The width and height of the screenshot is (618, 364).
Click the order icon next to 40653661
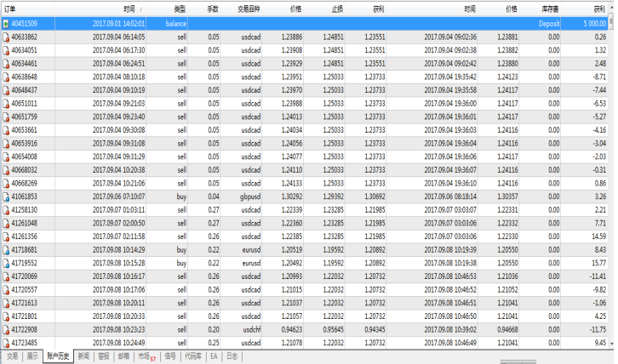click(x=6, y=130)
